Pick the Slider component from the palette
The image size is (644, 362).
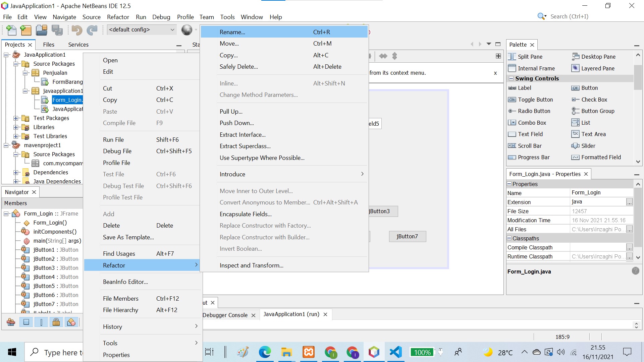(x=588, y=146)
